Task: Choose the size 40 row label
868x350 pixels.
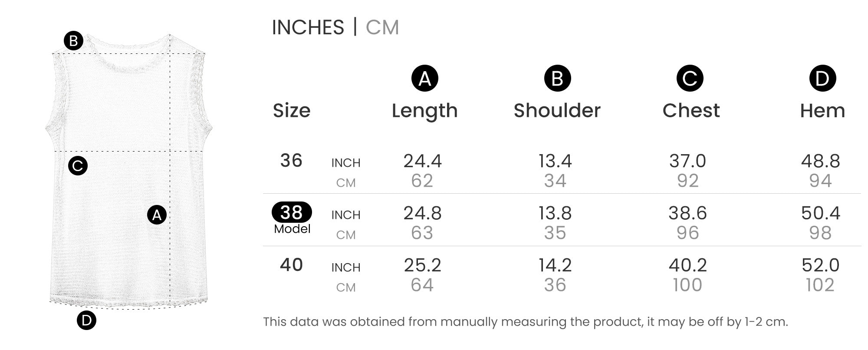Action: 291,265
